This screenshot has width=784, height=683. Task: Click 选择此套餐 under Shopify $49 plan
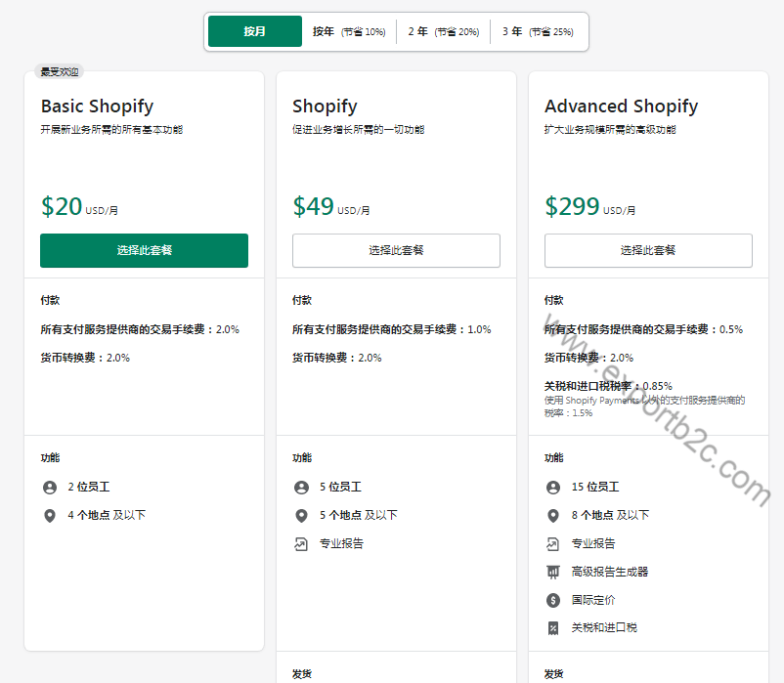[396, 250]
